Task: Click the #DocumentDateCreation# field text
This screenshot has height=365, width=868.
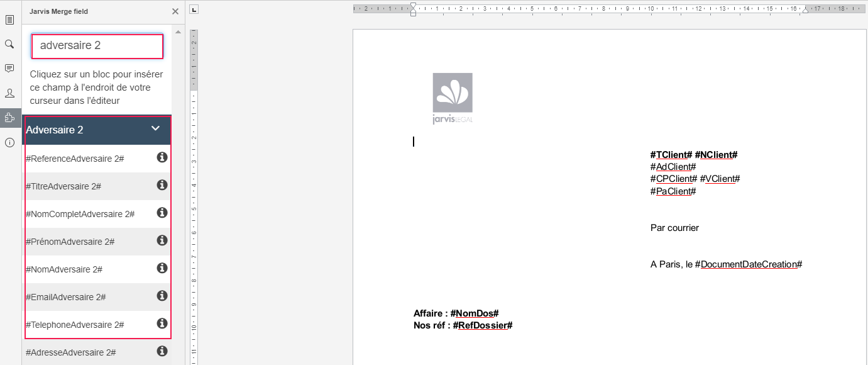Action: (749, 264)
